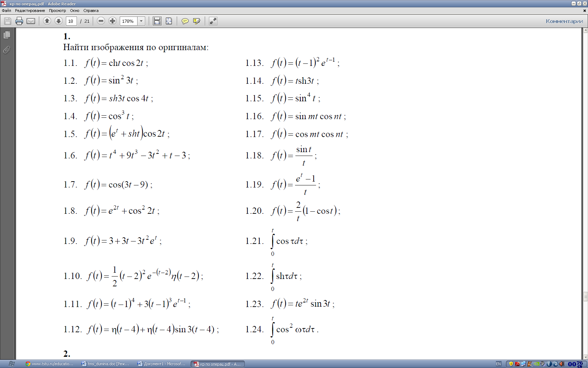Open the Окно menu
588x368 pixels.
75,11
